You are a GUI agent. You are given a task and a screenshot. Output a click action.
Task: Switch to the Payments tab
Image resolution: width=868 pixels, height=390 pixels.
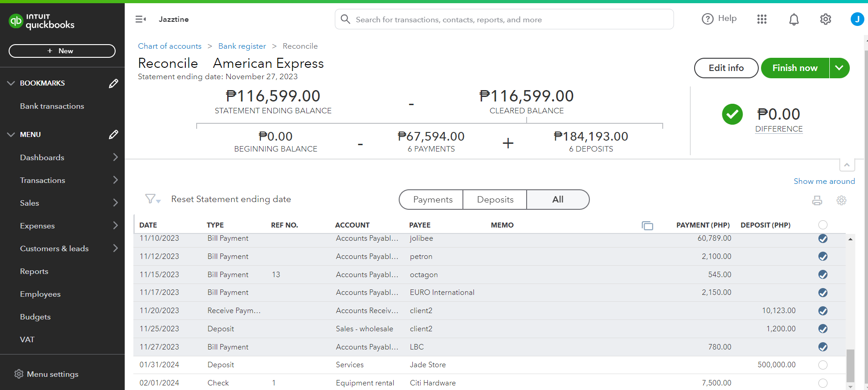pos(432,200)
